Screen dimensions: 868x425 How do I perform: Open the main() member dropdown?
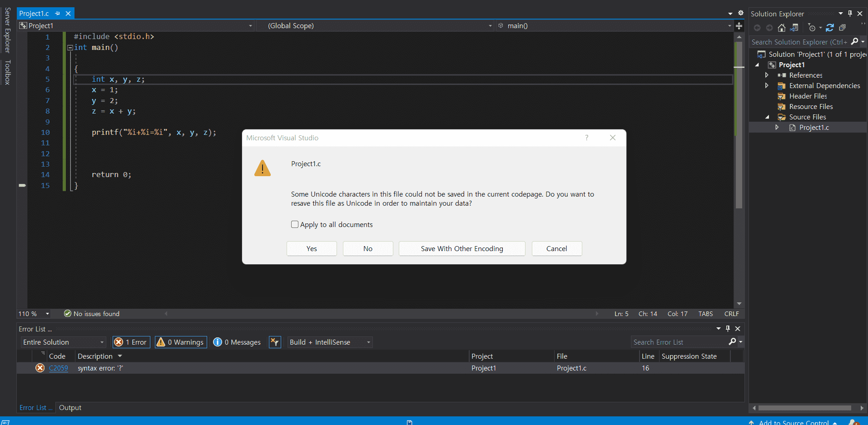[614, 26]
